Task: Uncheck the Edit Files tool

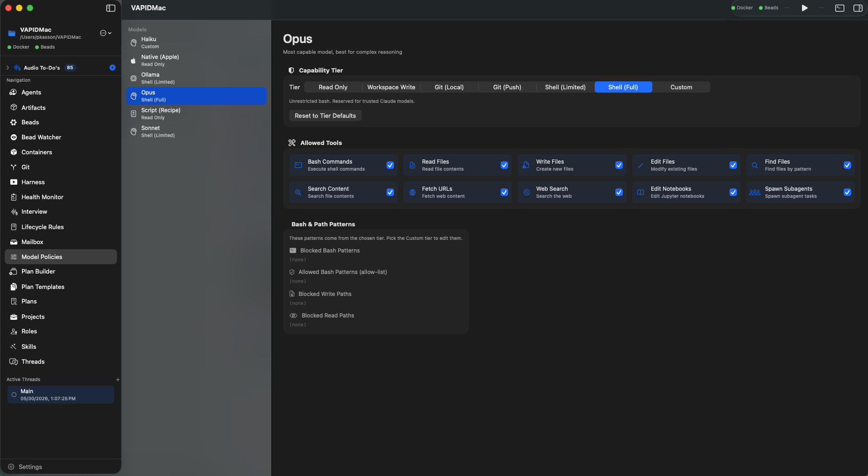Action: coord(733,165)
